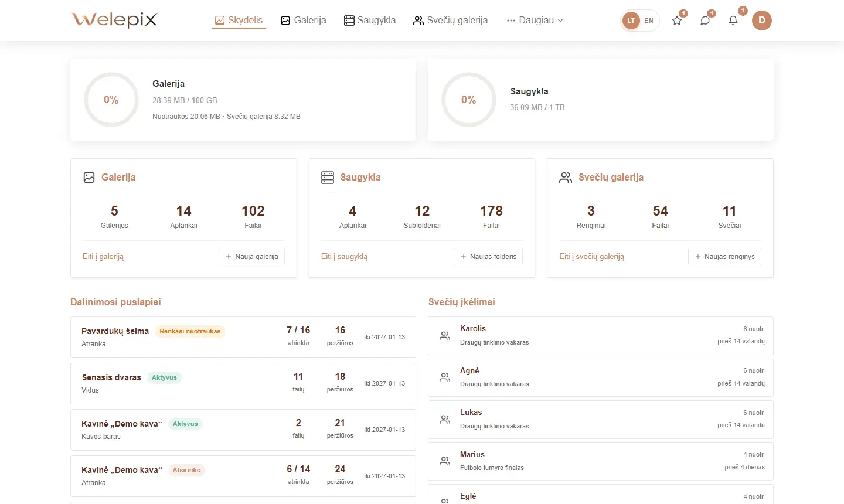Click the guest icon beside Agnė
The image size is (844, 504).
[x=445, y=377]
